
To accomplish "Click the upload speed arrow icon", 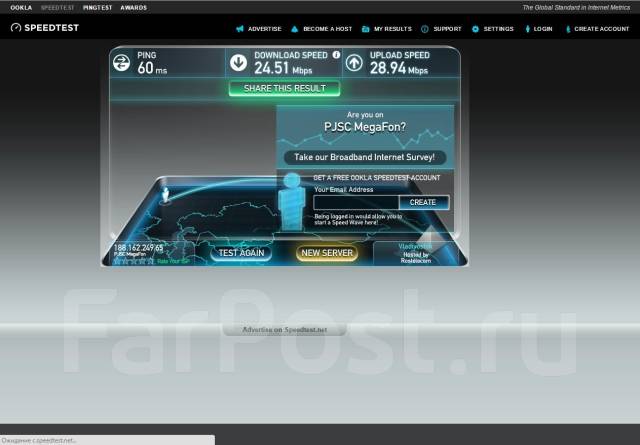I will click(x=355, y=63).
